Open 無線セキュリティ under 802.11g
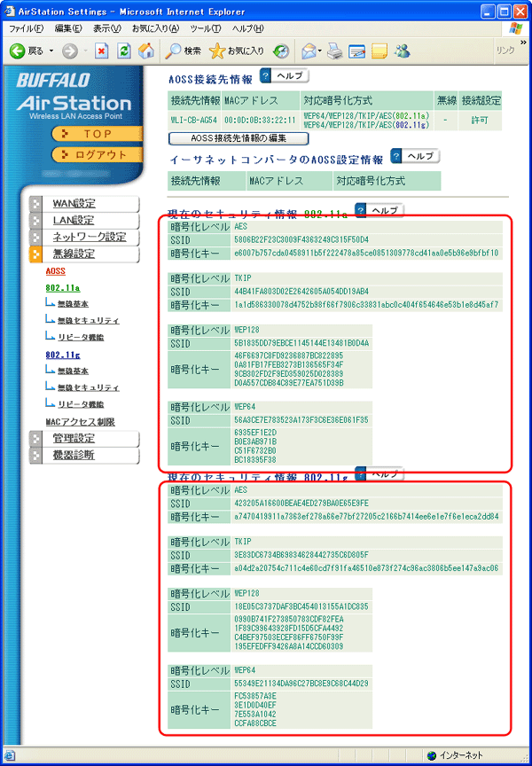This screenshot has width=532, height=766. [x=88, y=388]
